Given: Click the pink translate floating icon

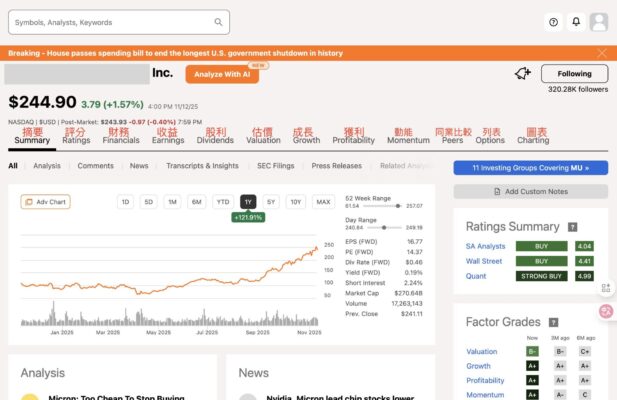Looking at the screenshot, I should pyautogui.click(x=606, y=312).
